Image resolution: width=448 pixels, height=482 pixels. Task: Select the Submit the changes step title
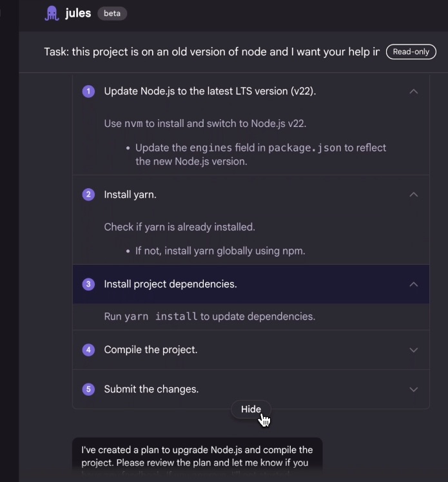click(151, 389)
